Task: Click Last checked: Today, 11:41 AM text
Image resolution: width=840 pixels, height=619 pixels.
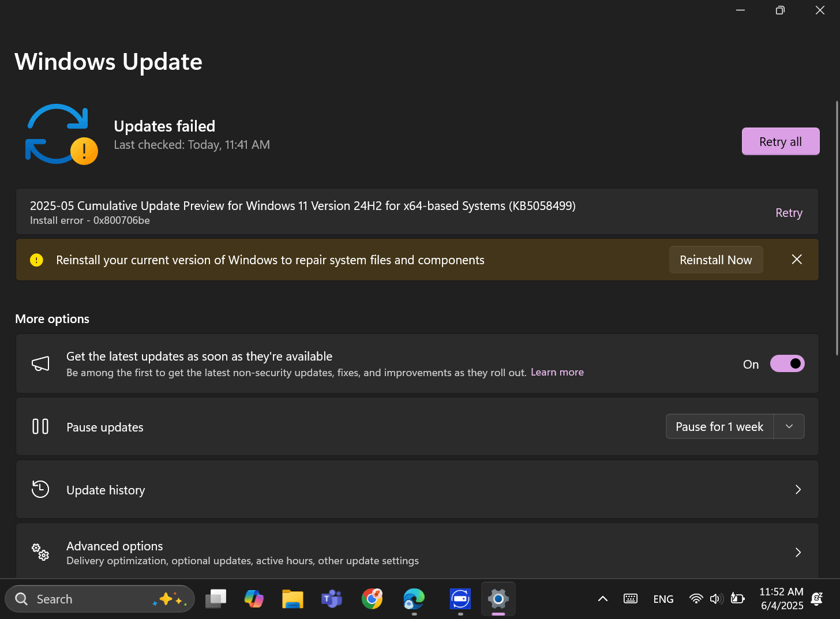Action: pos(192,145)
